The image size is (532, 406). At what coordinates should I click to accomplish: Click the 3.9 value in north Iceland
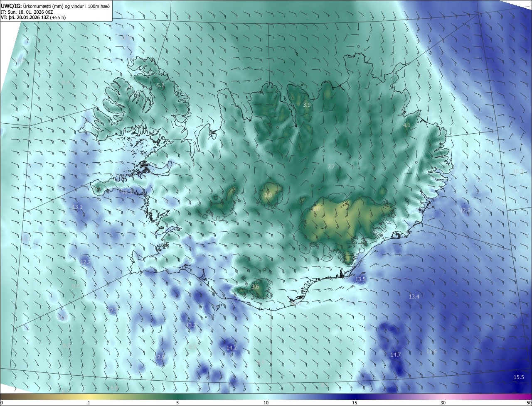(x=307, y=105)
